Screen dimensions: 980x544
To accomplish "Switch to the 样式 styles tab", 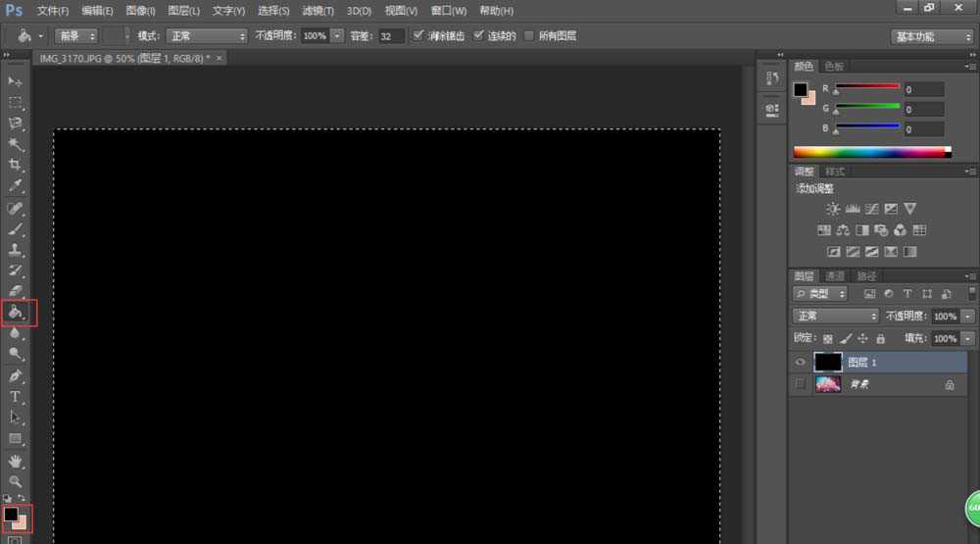I will pyautogui.click(x=834, y=172).
